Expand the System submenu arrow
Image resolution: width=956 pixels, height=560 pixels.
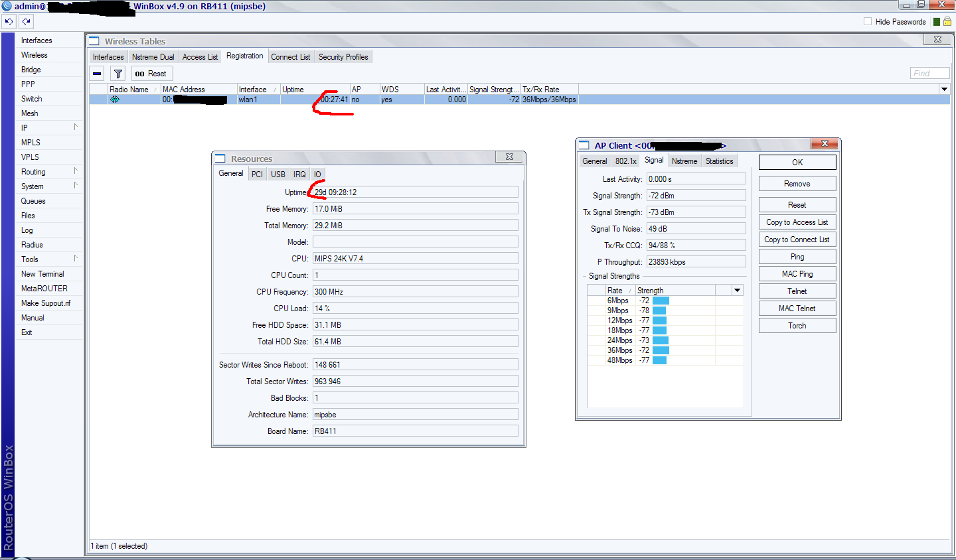(x=76, y=186)
